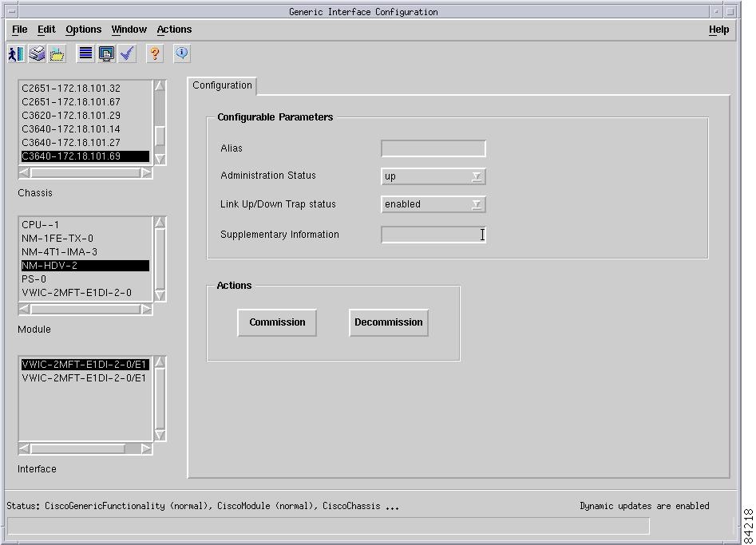Select chassis C3640-172.18.101.14

pyautogui.click(x=85, y=128)
